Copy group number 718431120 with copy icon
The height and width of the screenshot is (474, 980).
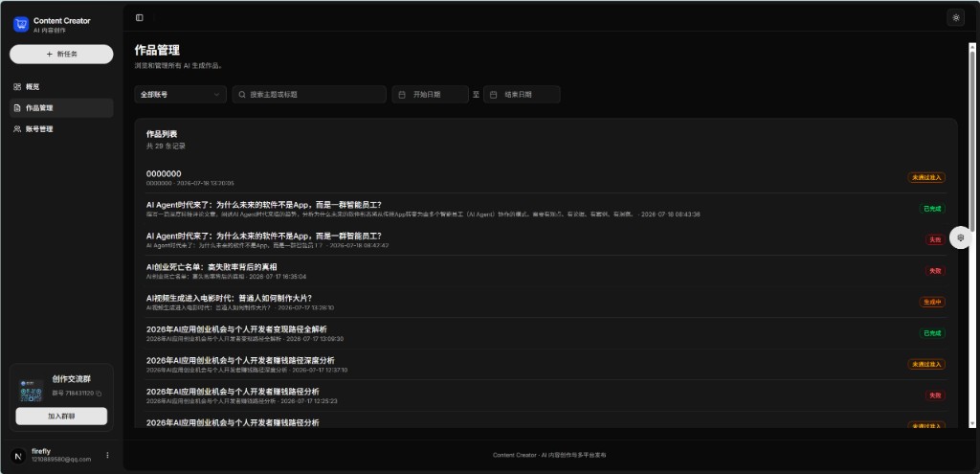tap(99, 394)
